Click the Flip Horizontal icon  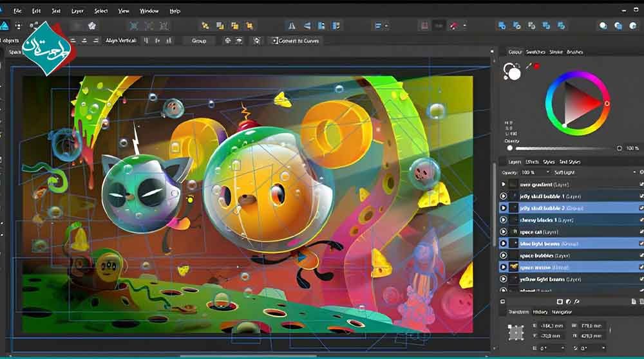point(292,26)
